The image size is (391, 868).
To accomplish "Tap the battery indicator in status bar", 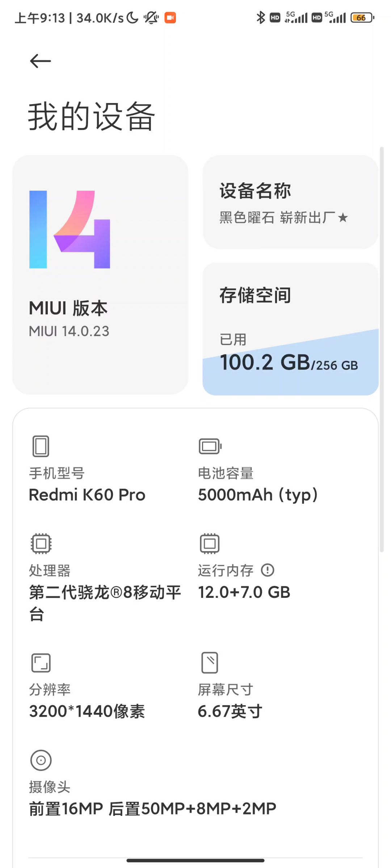I will point(362,18).
